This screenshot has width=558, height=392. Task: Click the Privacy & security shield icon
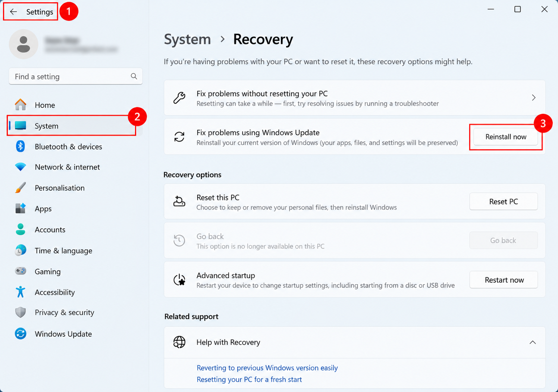(x=21, y=312)
